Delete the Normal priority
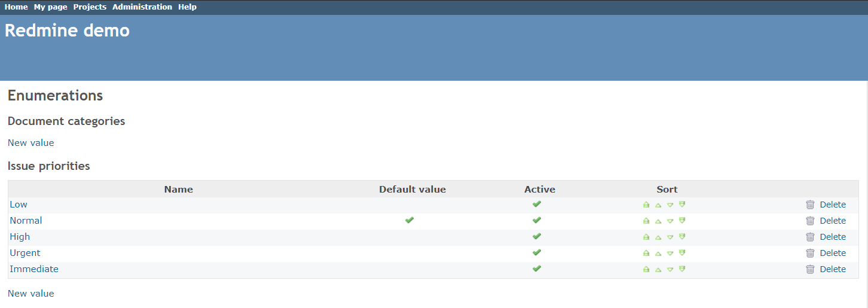The image size is (868, 308). (833, 221)
